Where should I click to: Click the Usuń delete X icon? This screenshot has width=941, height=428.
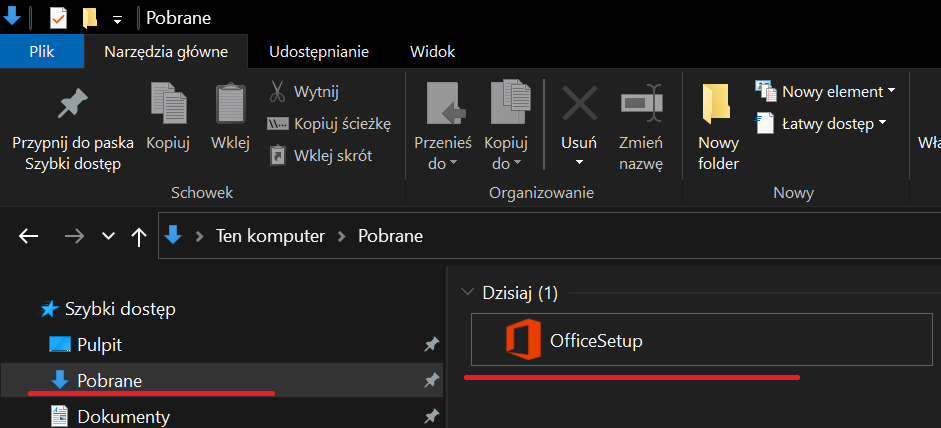579,104
